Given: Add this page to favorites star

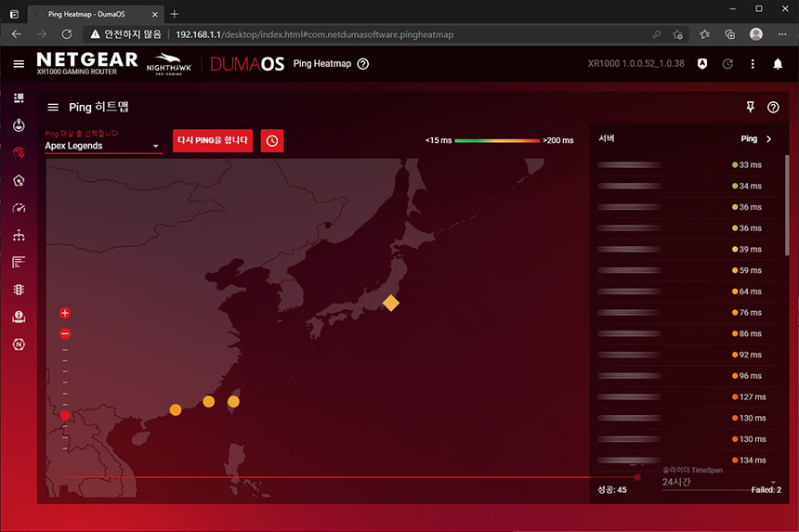Looking at the screenshot, I should (677, 34).
